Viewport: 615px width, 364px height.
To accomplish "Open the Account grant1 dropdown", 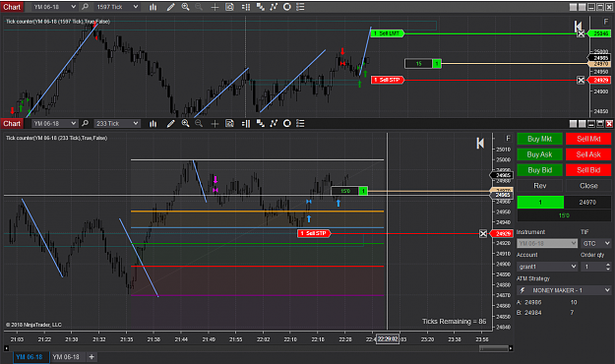I will coord(547,267).
